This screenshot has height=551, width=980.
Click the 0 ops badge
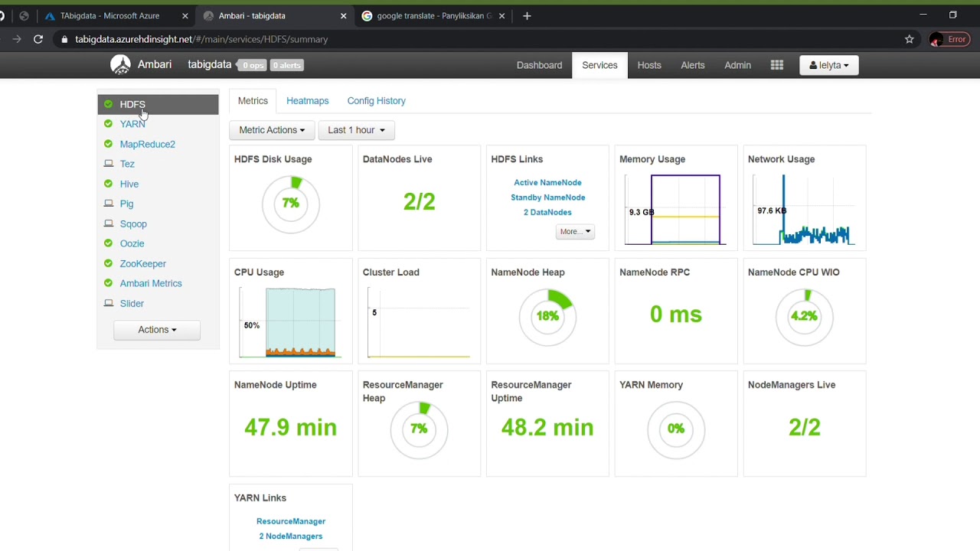[x=253, y=65]
